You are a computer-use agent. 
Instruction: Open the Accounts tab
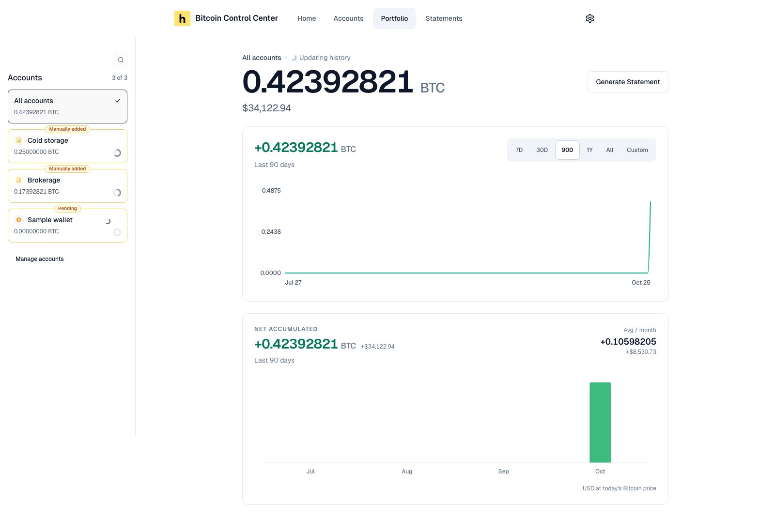(x=348, y=18)
